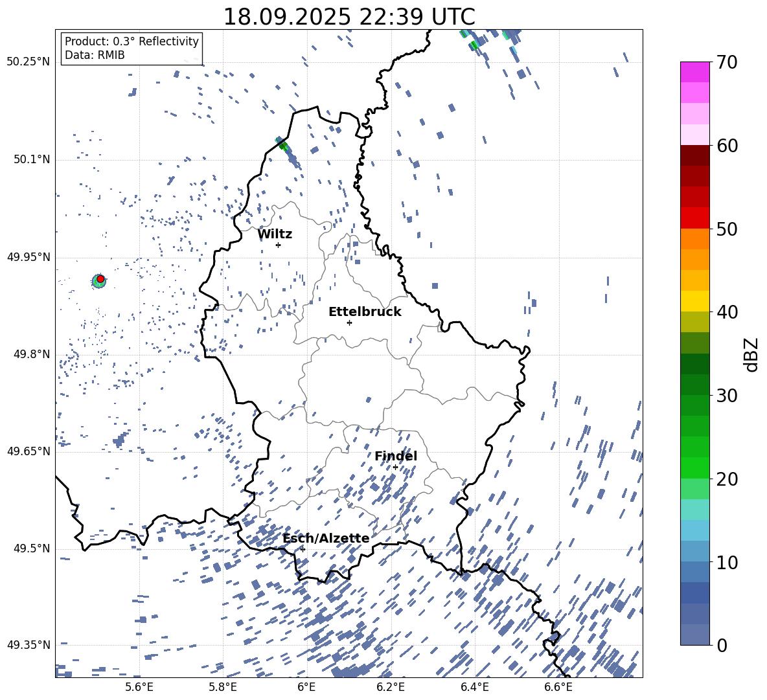Click the colorbar tick label 40

(x=727, y=312)
